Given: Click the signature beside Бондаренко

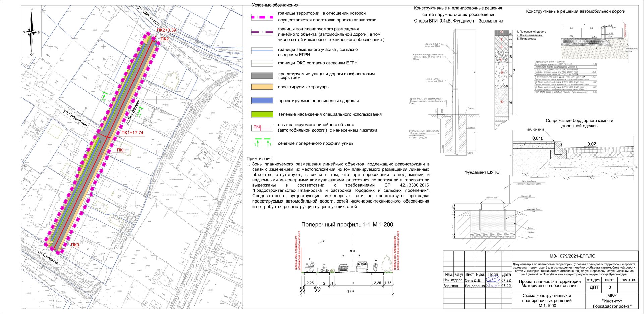Looking at the screenshot, I should tap(493, 286).
